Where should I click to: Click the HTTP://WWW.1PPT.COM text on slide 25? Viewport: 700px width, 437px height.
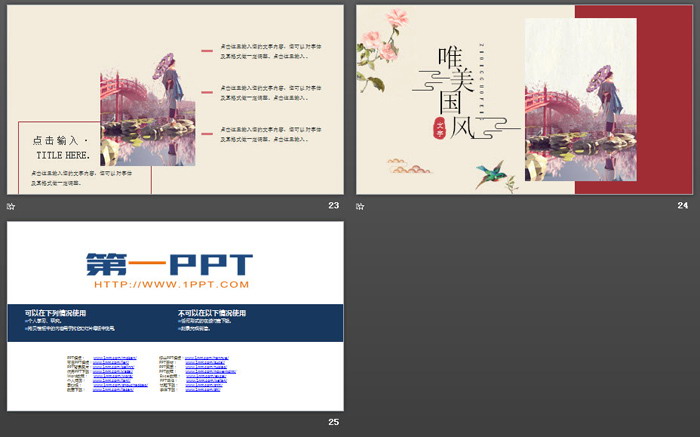pos(171,284)
